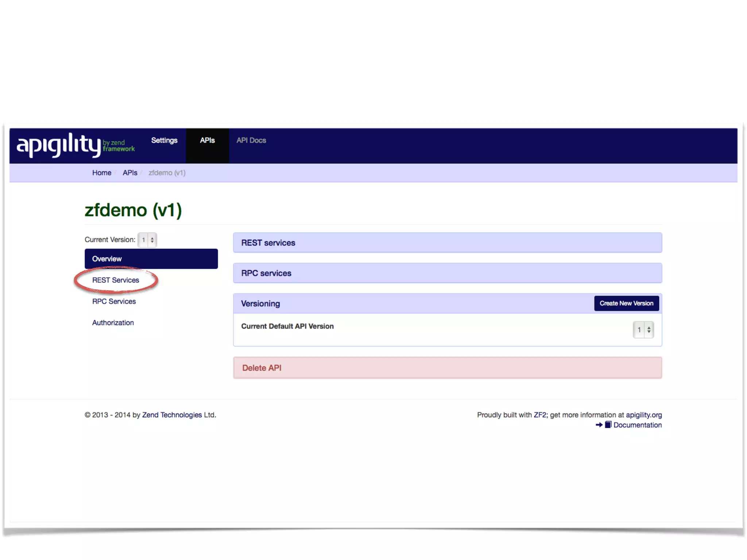The image size is (747, 560).
Task: Open the Current Version dropdown
Action: pyautogui.click(x=147, y=240)
